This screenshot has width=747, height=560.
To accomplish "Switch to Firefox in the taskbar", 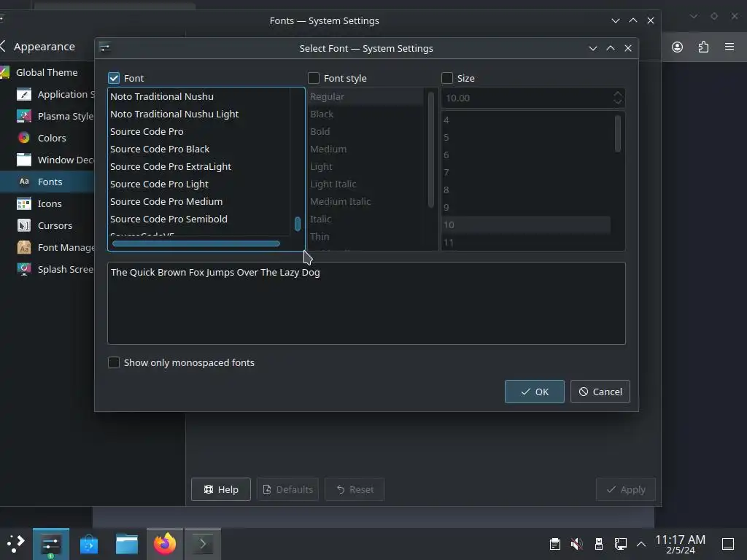I will pos(165,544).
